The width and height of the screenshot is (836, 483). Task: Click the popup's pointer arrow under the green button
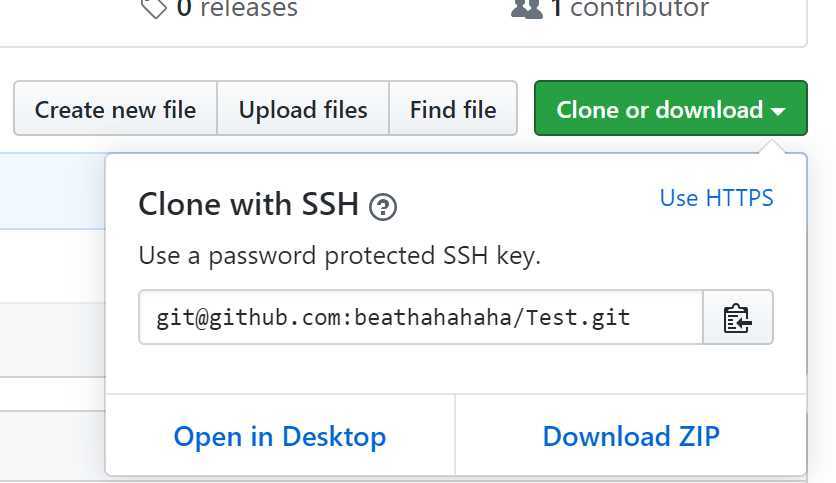[x=773, y=147]
